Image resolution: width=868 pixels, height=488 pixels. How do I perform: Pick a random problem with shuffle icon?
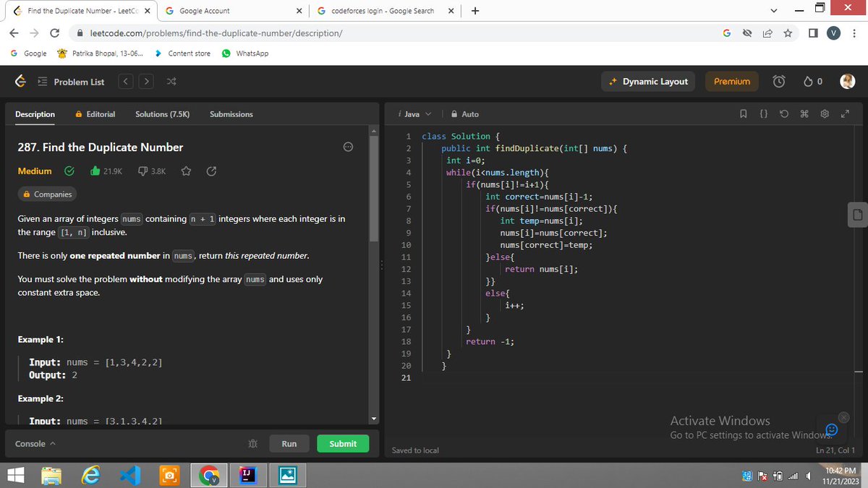coord(171,82)
